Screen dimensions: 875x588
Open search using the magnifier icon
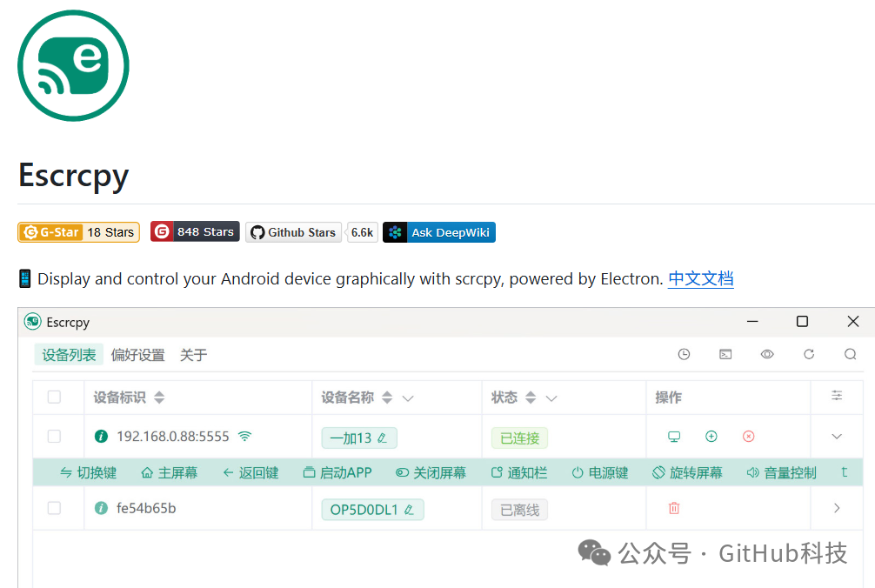pos(851,354)
